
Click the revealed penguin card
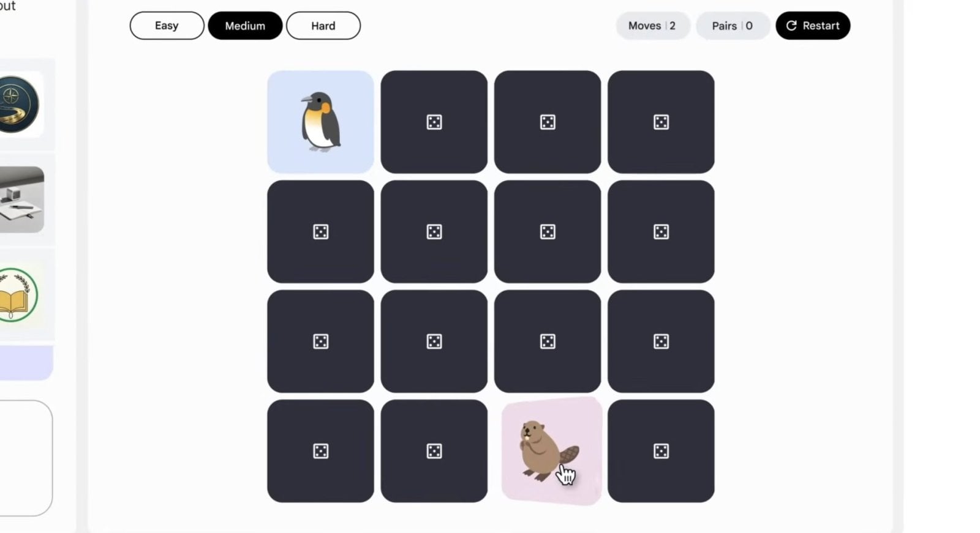pos(320,122)
